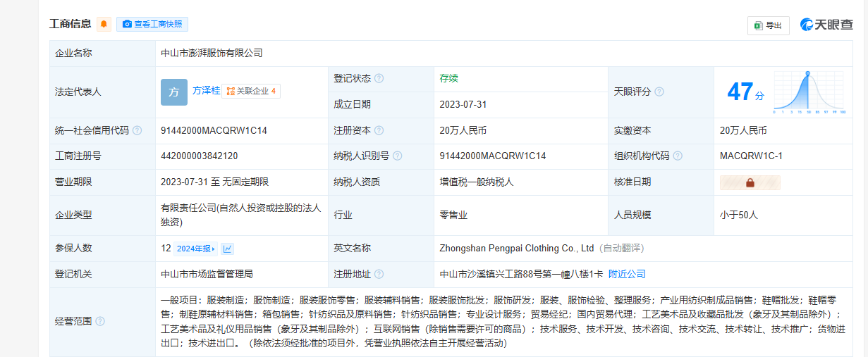Expand the 2024年报 dropdown tag
Viewport: 868px width, 357px height.
(x=196, y=249)
